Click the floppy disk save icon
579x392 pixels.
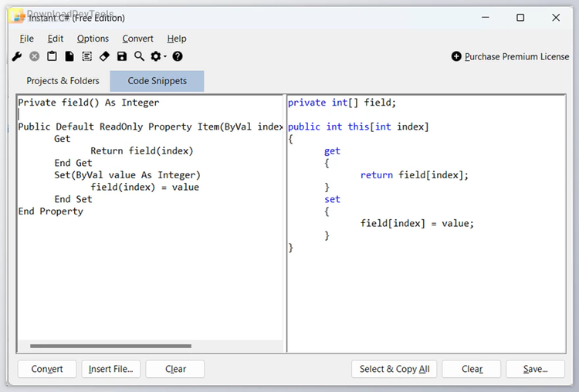point(122,56)
